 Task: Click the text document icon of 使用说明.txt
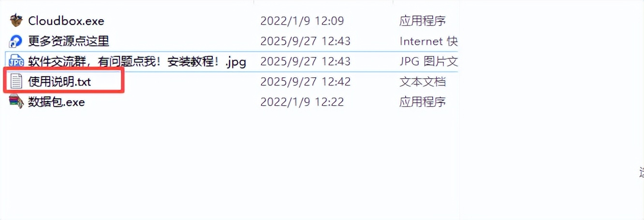(x=16, y=82)
